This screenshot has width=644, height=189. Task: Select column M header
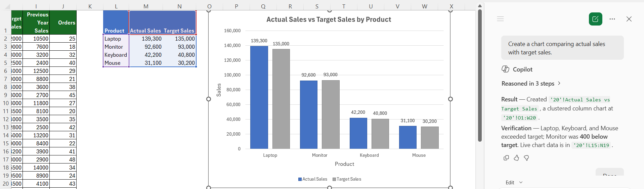point(146,6)
